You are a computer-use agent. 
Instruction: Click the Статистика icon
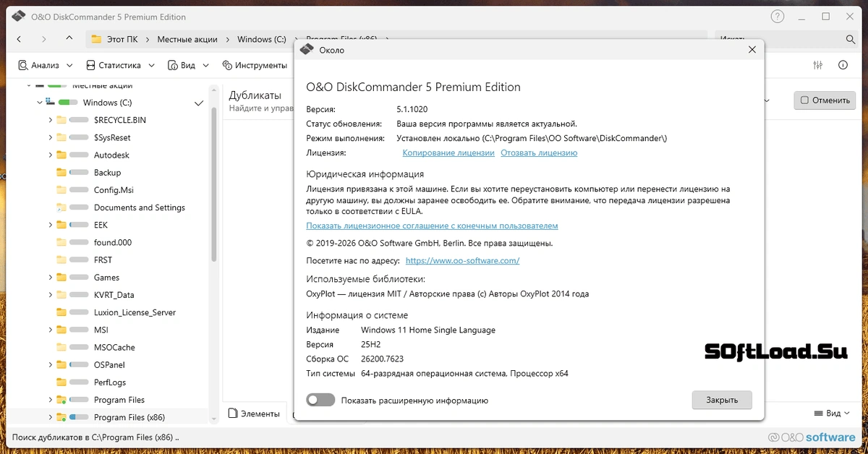pos(90,65)
